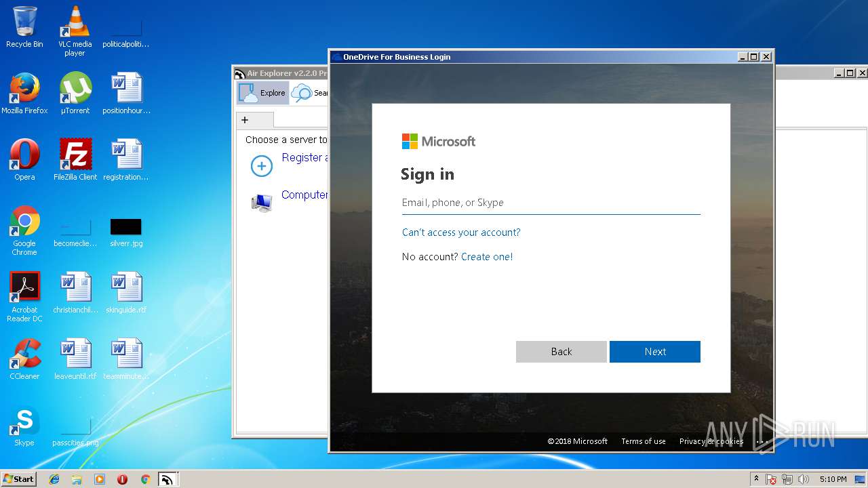Image resolution: width=868 pixels, height=488 pixels.
Task: Open Terms of use link
Action: coord(644,441)
